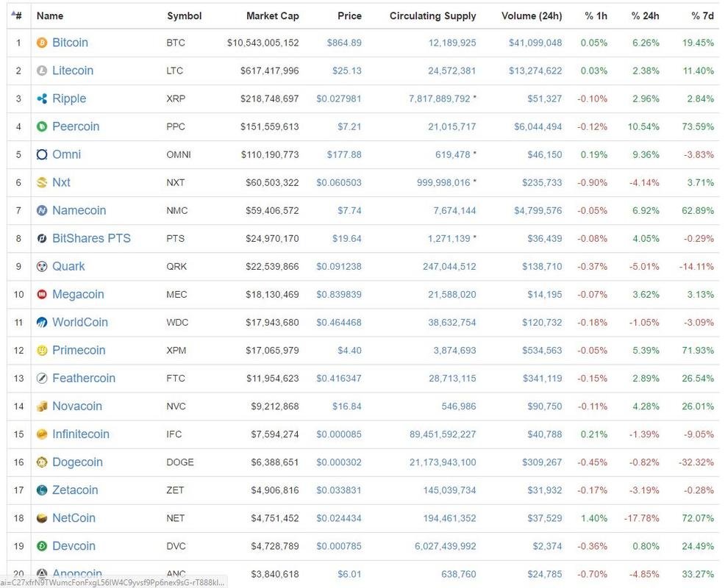This screenshot has height=588, width=728.
Task: Click Infinitecoin supply 89,451,592,227
Action: point(443,434)
